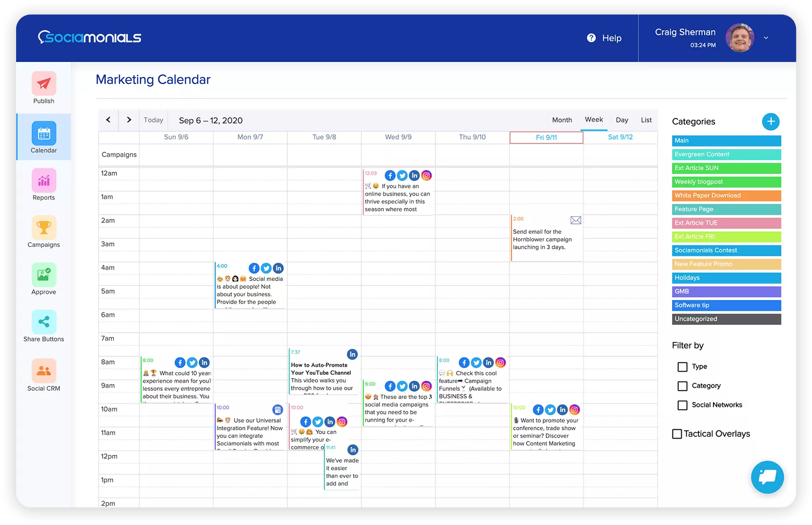Select the White Paper Download orange category
The height and width of the screenshot is (525, 812).
point(726,196)
